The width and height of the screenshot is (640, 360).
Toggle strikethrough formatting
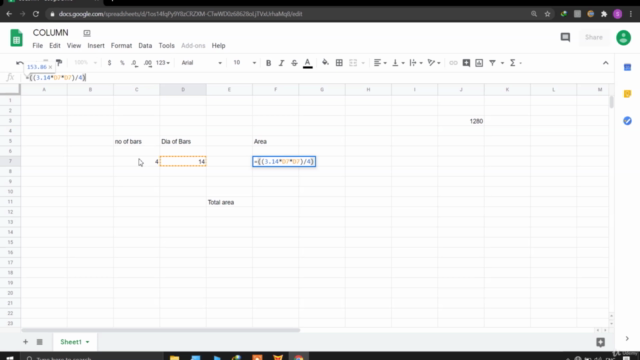click(294, 63)
